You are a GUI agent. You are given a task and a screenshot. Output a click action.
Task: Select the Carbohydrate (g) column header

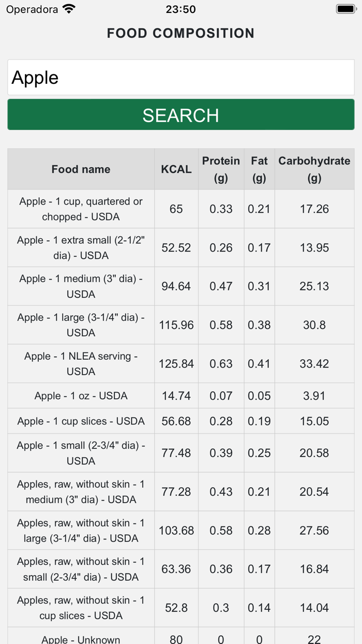point(314,169)
